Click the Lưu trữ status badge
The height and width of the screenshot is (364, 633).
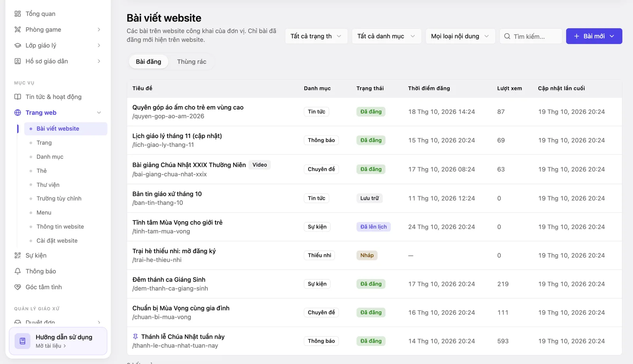click(x=370, y=198)
